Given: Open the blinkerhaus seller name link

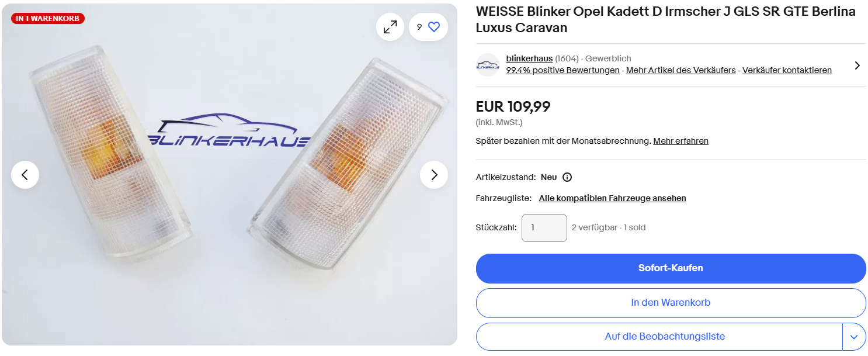Looking at the screenshot, I should point(529,58).
